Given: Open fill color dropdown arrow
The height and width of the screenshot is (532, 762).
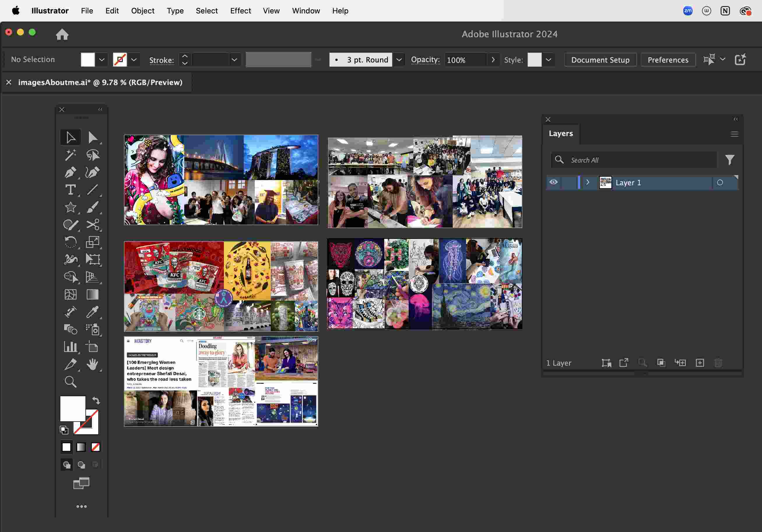Looking at the screenshot, I should [102, 60].
